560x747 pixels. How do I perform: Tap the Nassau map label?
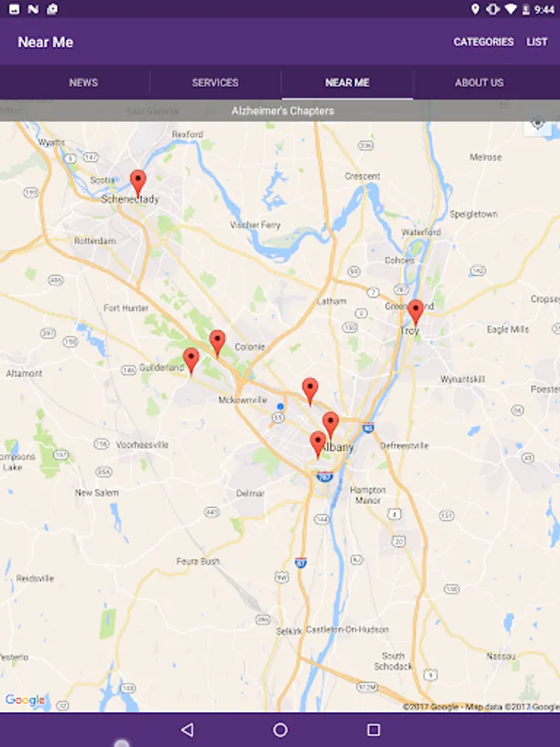[501, 657]
